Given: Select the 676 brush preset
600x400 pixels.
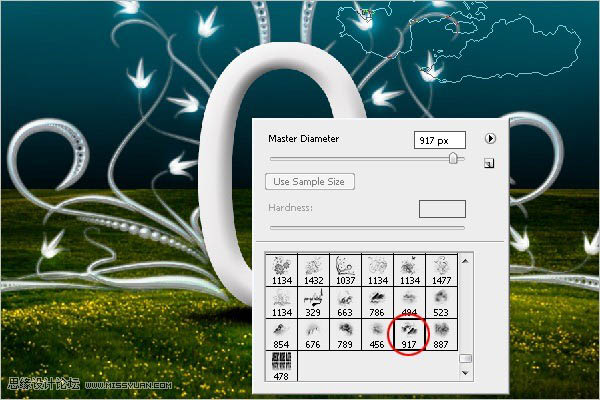Looking at the screenshot, I should (313, 334).
